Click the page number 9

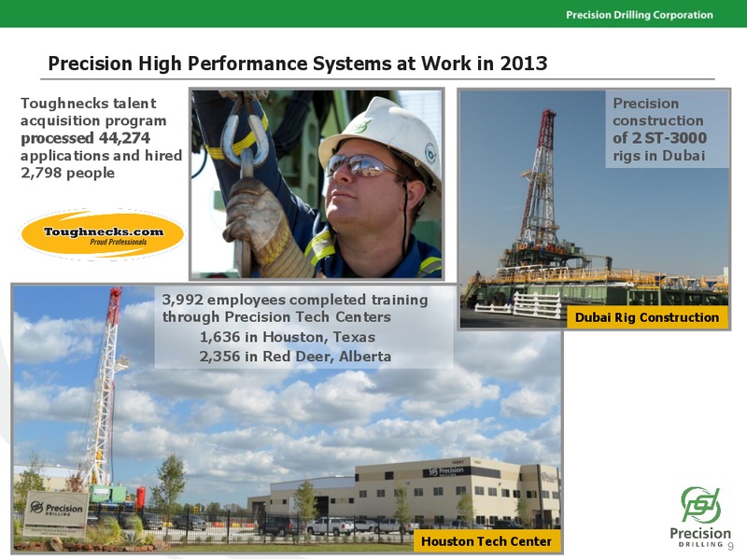[730, 546]
